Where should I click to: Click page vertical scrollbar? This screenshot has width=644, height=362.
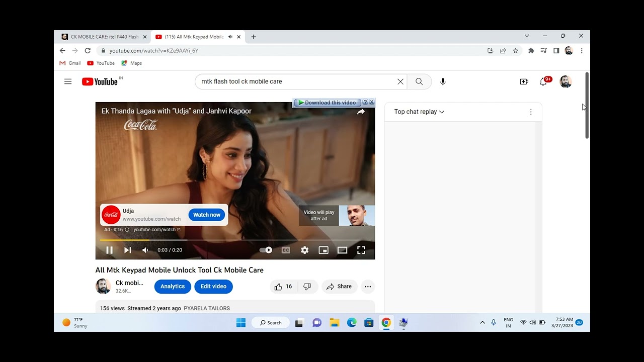(x=587, y=106)
